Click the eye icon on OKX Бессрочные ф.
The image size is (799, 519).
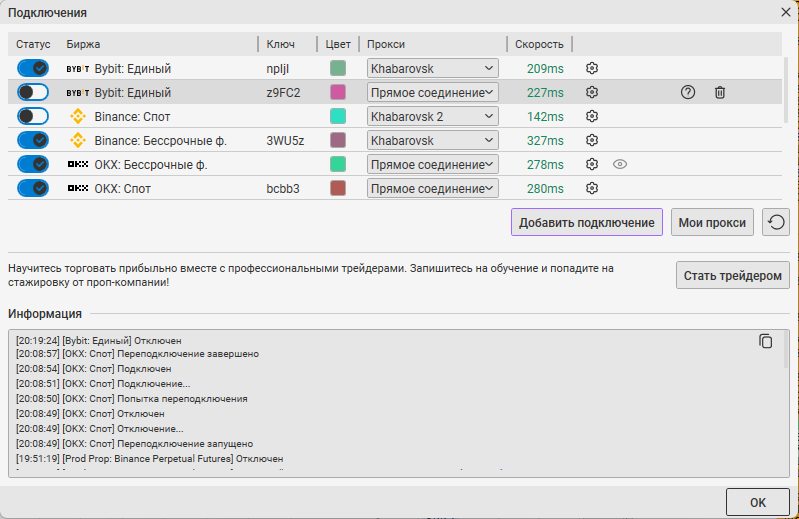point(620,164)
